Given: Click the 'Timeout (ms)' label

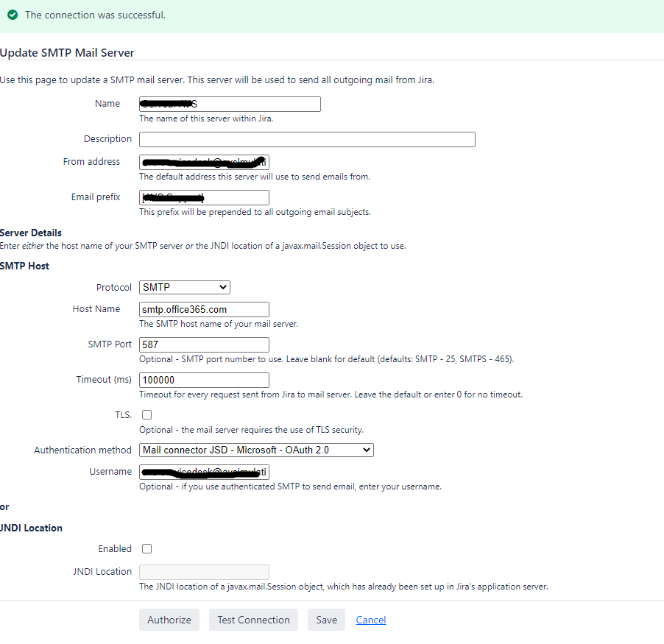Looking at the screenshot, I should pos(104,379).
